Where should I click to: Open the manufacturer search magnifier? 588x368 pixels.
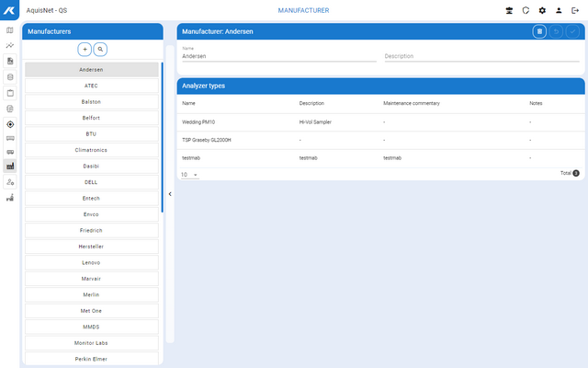point(100,49)
